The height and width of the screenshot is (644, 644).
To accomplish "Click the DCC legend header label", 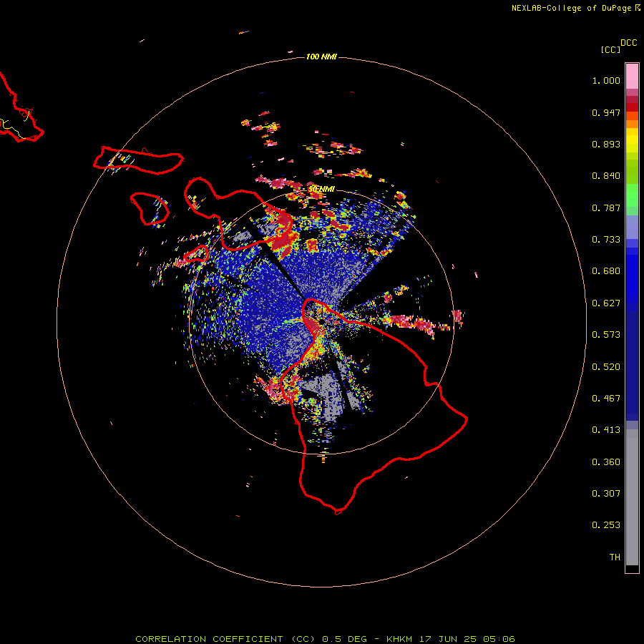I will (x=628, y=43).
